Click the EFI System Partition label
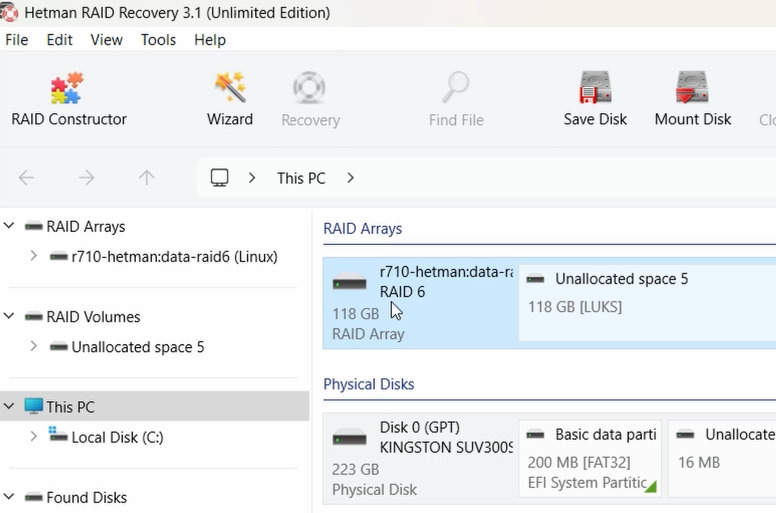 pos(587,482)
